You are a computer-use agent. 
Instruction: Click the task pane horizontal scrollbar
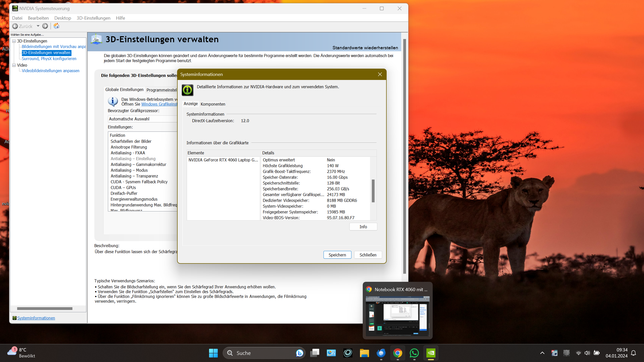(45, 308)
